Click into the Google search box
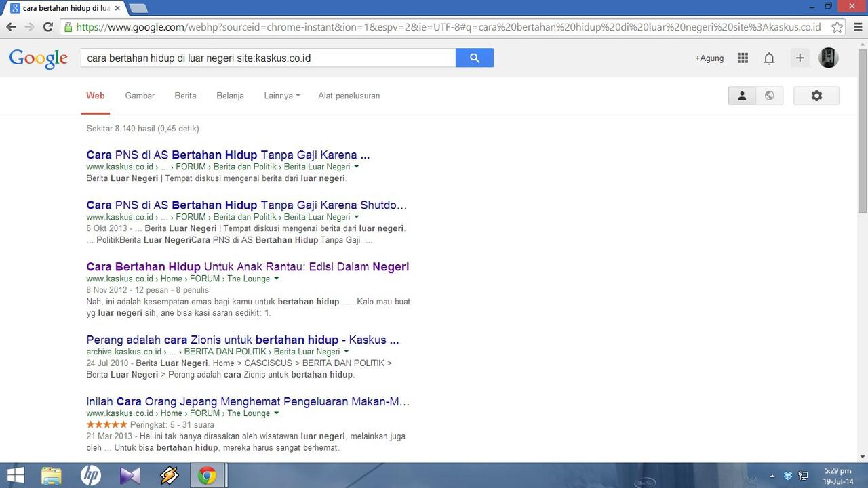The width and height of the screenshot is (868, 488). coord(269,58)
